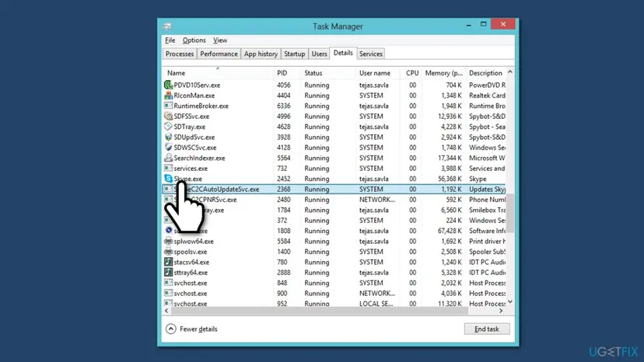The image size is (644, 362).
Task: Click the End task button
Action: (x=487, y=329)
